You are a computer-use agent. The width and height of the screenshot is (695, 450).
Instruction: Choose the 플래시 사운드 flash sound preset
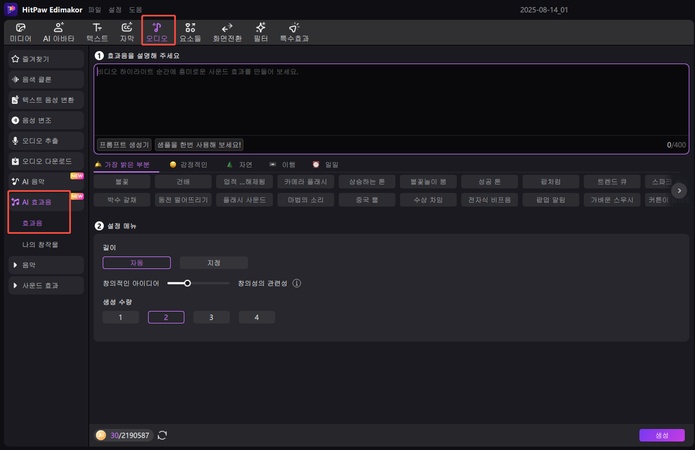pos(244,200)
